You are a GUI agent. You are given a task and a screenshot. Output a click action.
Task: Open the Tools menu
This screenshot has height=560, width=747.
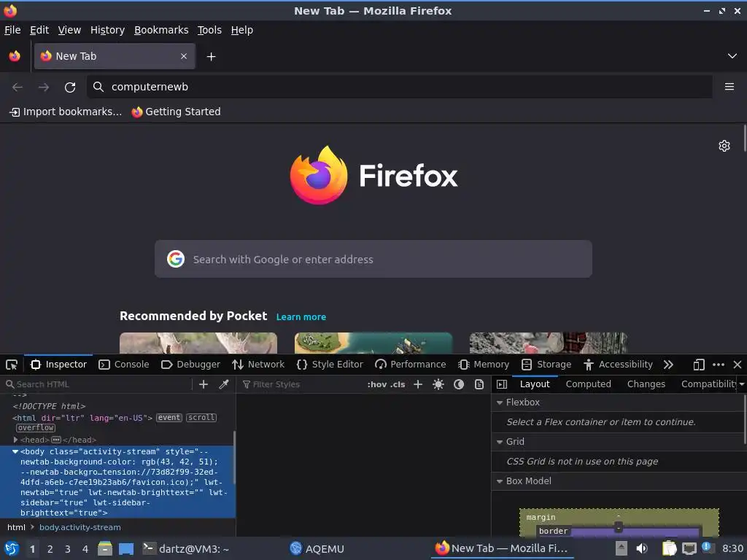pos(209,30)
